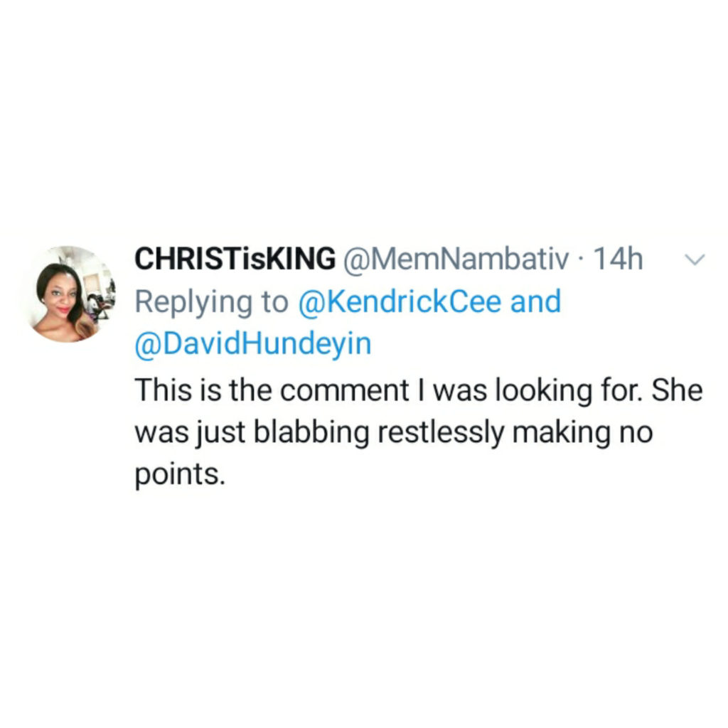Click the @MemNambativ username handle
Viewport: 728px width, 728px height.
(x=456, y=260)
